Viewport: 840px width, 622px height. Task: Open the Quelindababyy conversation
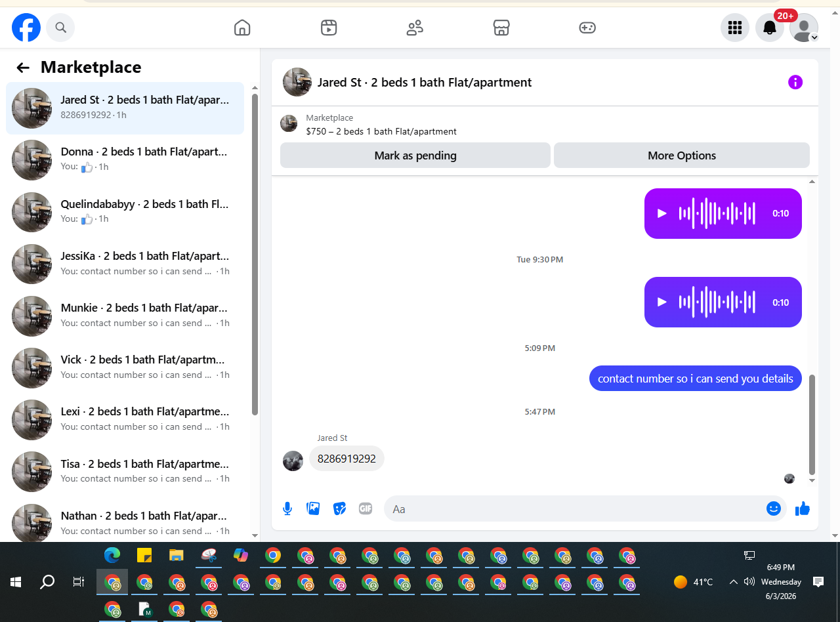[125, 212]
